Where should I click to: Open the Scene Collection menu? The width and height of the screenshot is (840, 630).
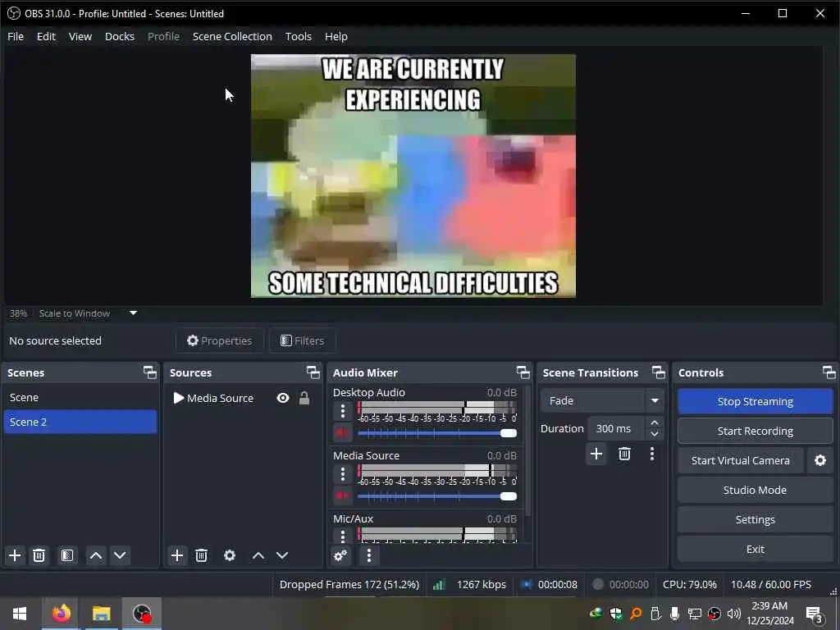[232, 36]
